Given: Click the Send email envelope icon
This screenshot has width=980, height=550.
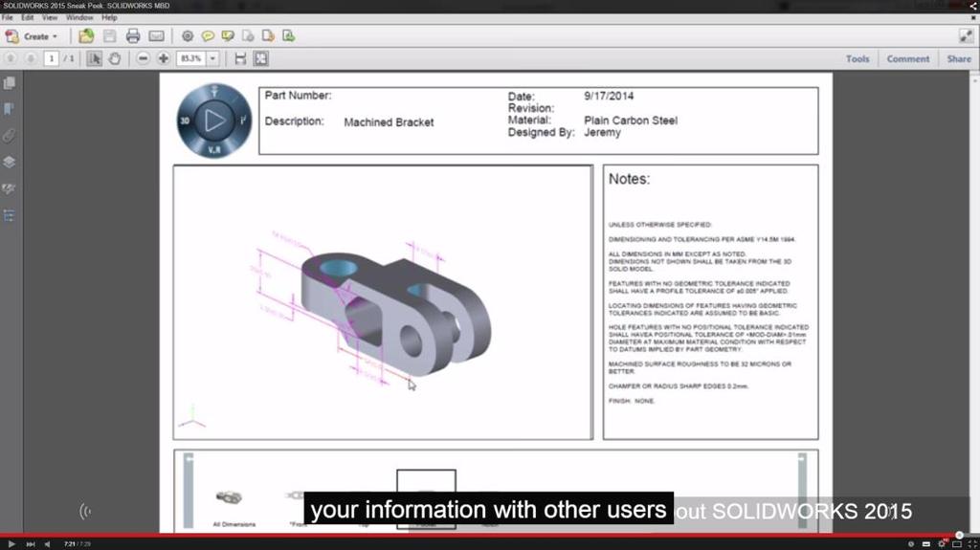Looking at the screenshot, I should pyautogui.click(x=156, y=36).
